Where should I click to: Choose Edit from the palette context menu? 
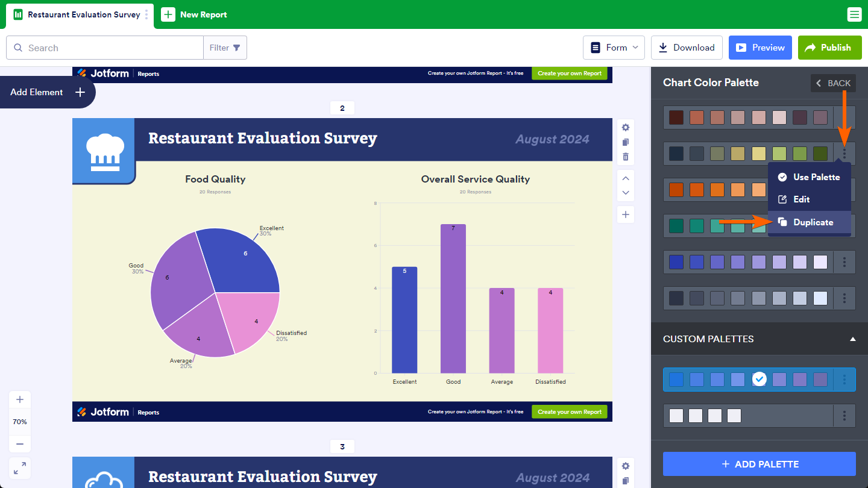click(x=809, y=199)
